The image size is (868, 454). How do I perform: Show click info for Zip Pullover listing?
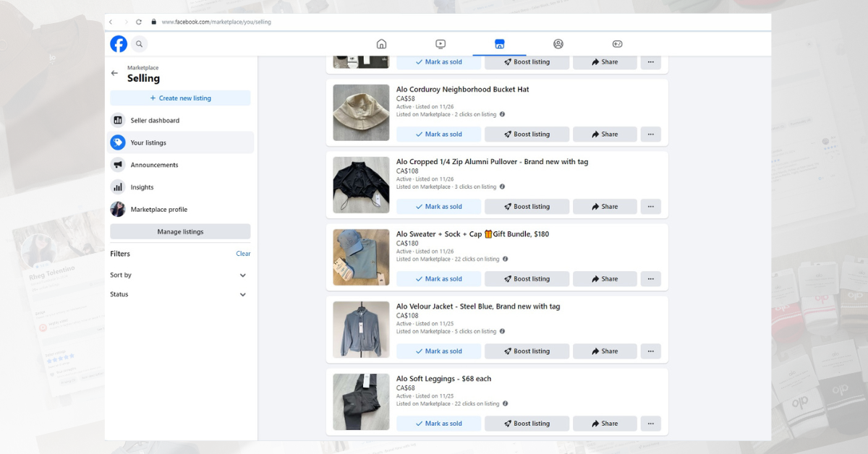click(502, 187)
